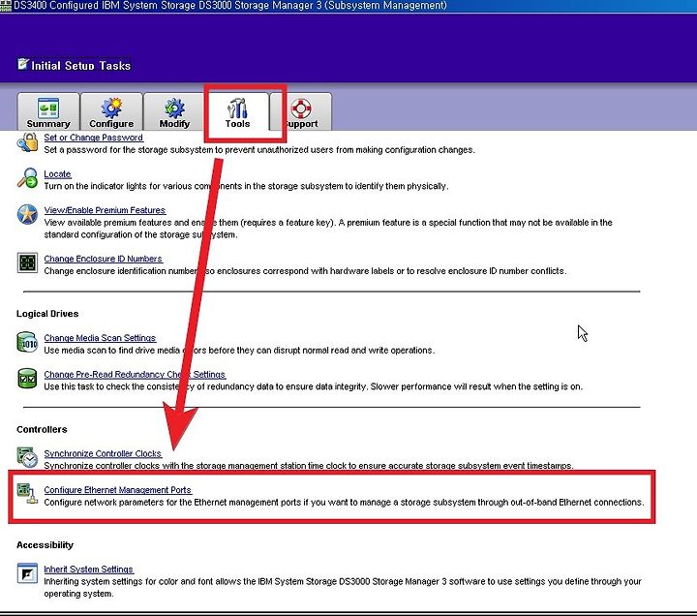Switch to the Configure tab
Image resolution: width=697 pixels, height=616 pixels.
tap(111, 111)
